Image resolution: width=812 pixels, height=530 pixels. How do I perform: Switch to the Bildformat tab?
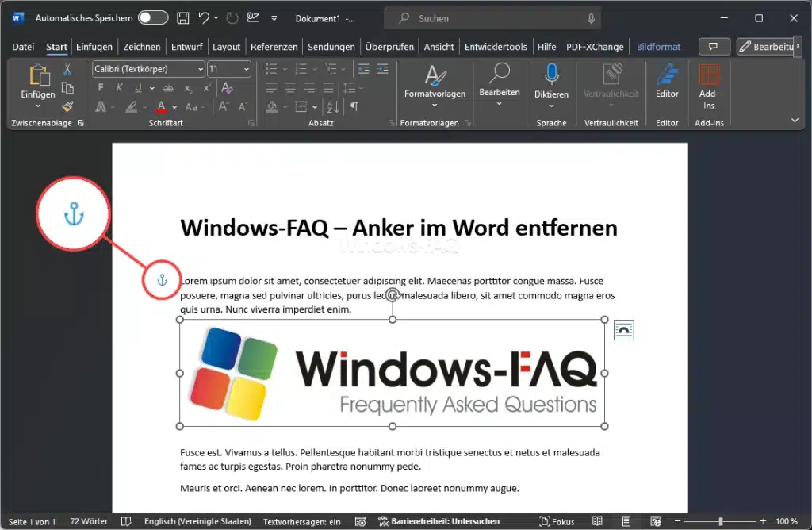(659, 47)
